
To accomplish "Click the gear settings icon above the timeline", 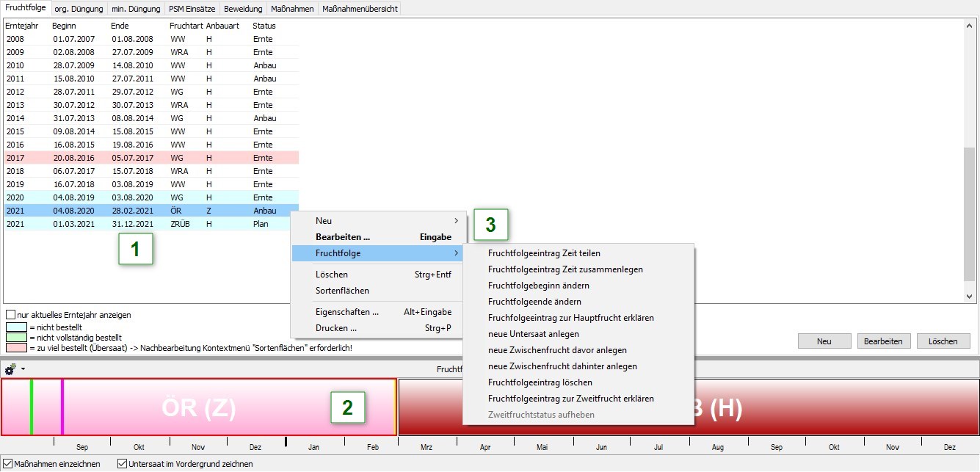I will coord(10,369).
